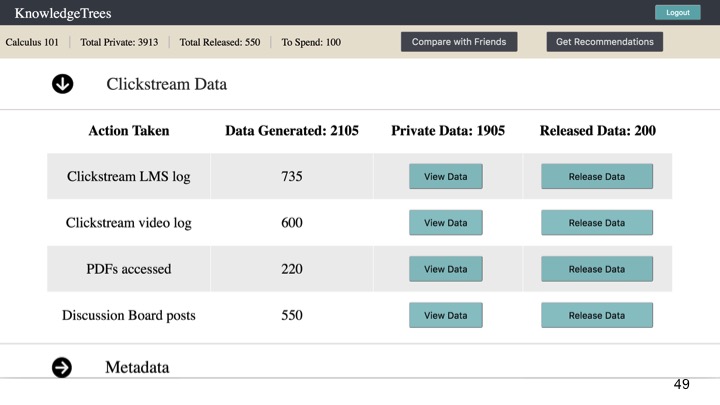The height and width of the screenshot is (405, 720).
Task: View data for Clickstream video log
Action: pos(445,223)
